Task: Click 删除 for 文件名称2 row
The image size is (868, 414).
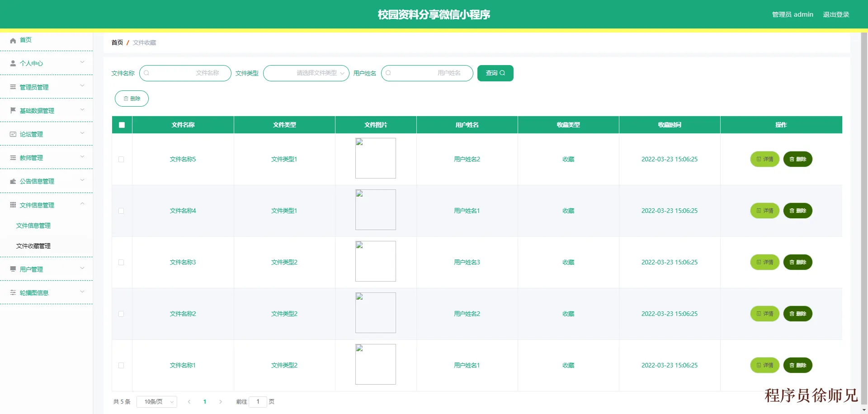Action: click(x=798, y=314)
